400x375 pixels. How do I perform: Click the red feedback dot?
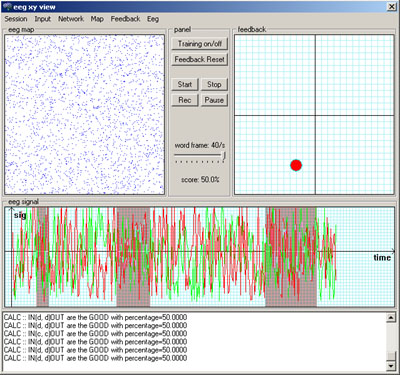click(296, 165)
